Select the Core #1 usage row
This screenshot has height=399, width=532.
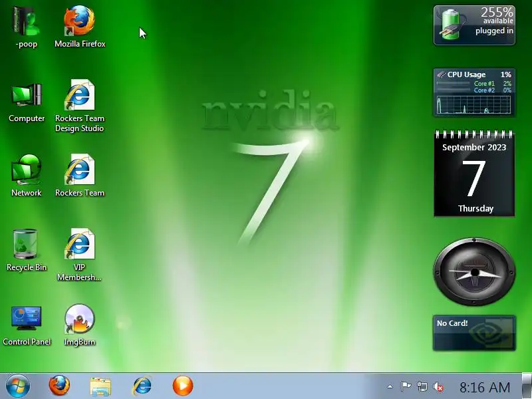[474, 84]
